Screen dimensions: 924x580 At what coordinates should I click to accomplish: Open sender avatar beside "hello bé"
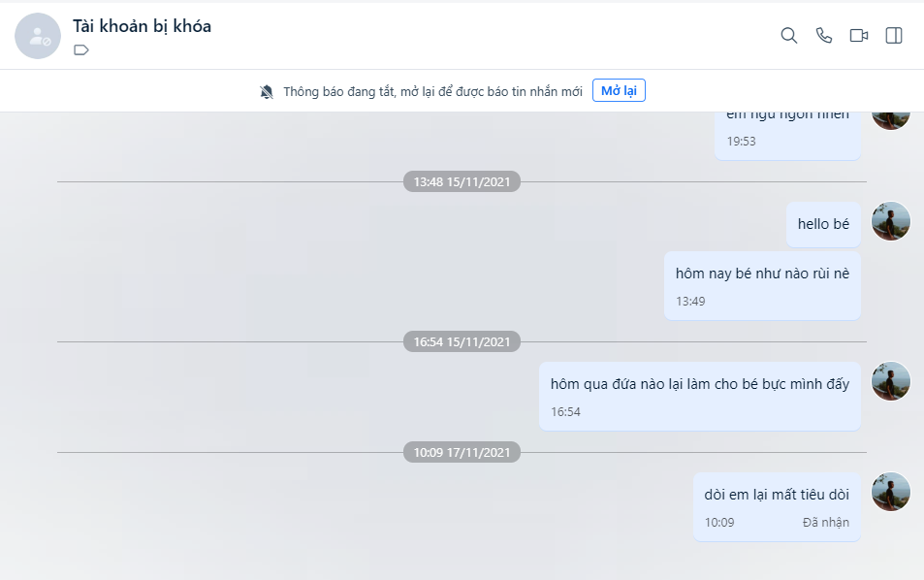pyautogui.click(x=891, y=221)
